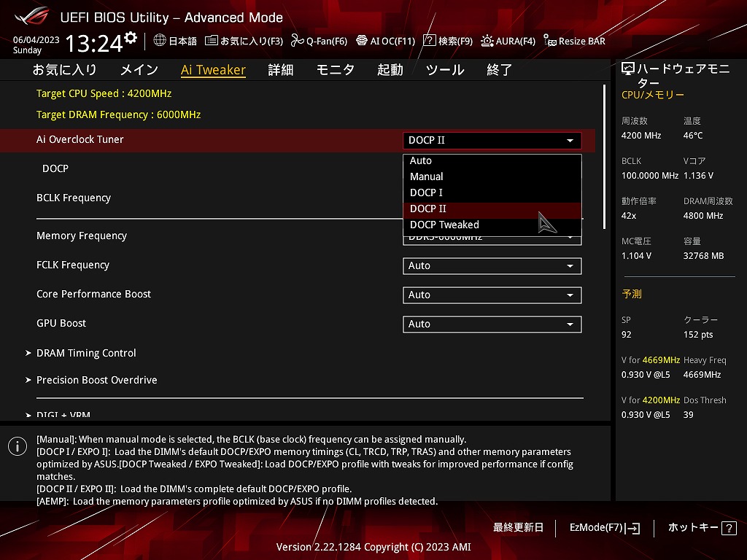Screen dimensions: 747x560
Task: Expand Precision Boost Overdrive
Action: [x=96, y=380]
